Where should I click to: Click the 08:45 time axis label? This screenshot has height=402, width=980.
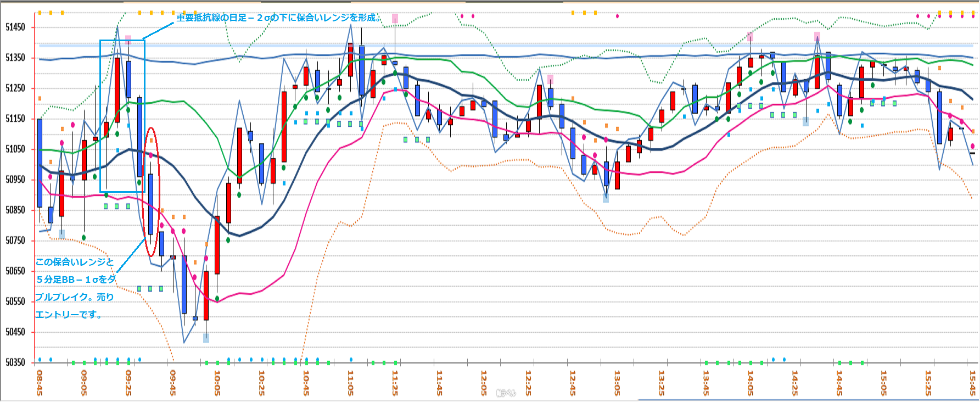tap(40, 382)
